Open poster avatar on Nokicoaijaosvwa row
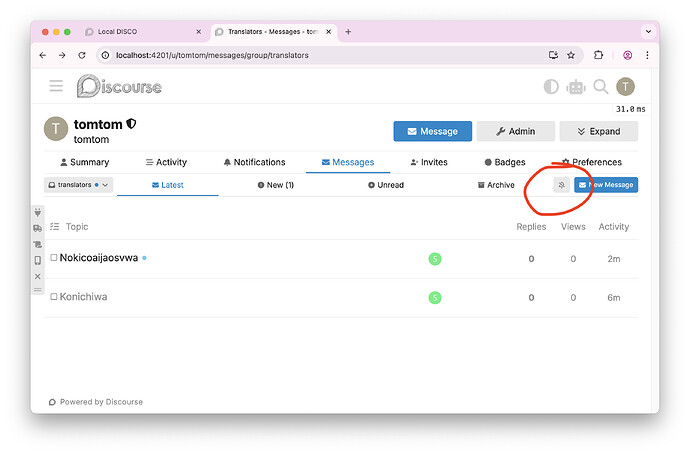Image resolution: width=690 pixels, height=453 pixels. pos(435,259)
